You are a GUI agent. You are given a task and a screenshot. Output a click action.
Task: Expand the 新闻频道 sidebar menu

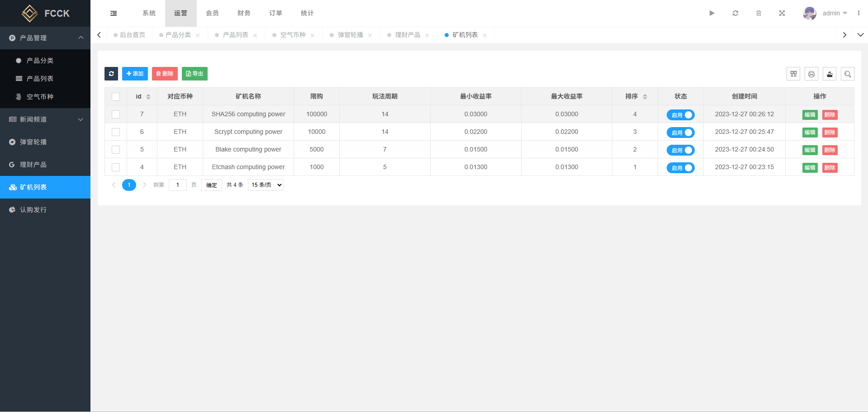[x=45, y=119]
